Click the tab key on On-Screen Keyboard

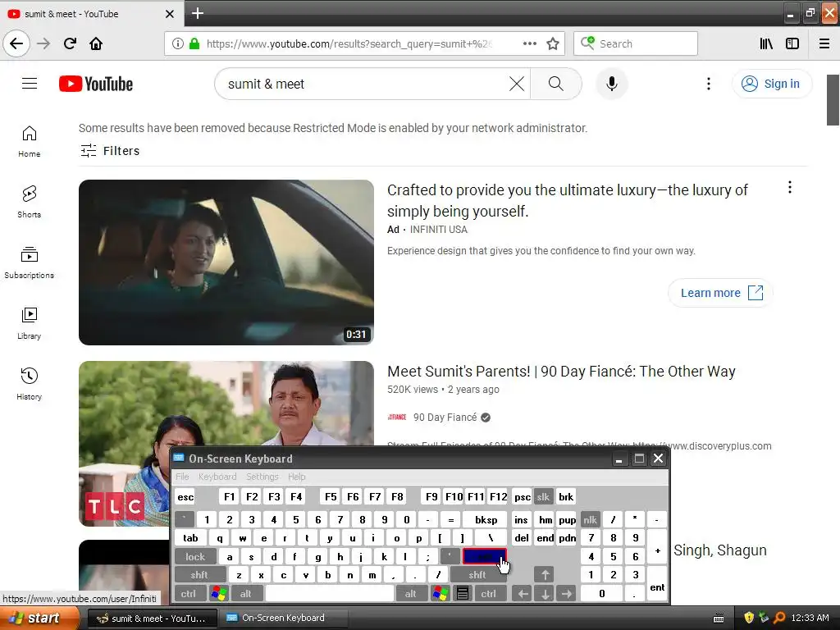190,538
